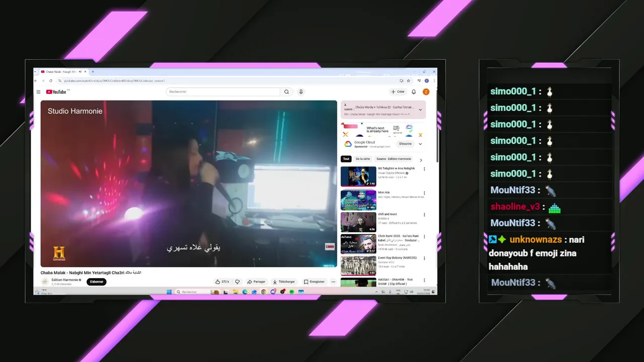Open the chill and react video thumbnail

(358, 222)
